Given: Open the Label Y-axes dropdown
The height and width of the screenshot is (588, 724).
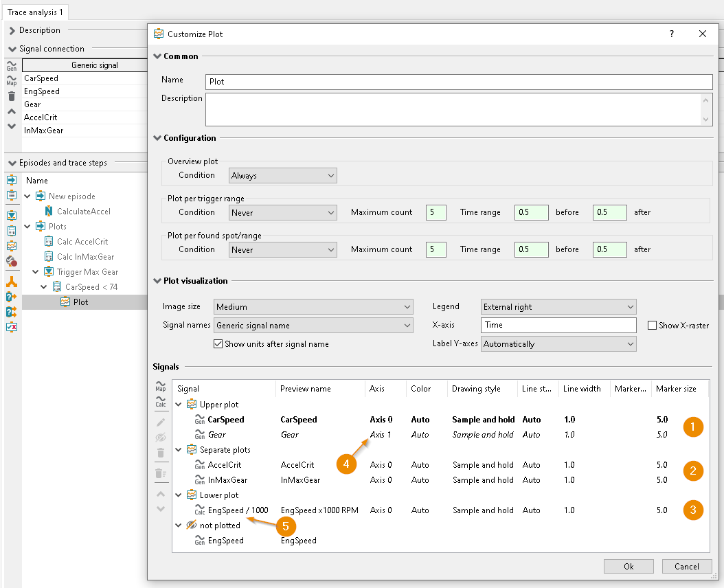Looking at the screenshot, I should [558, 343].
